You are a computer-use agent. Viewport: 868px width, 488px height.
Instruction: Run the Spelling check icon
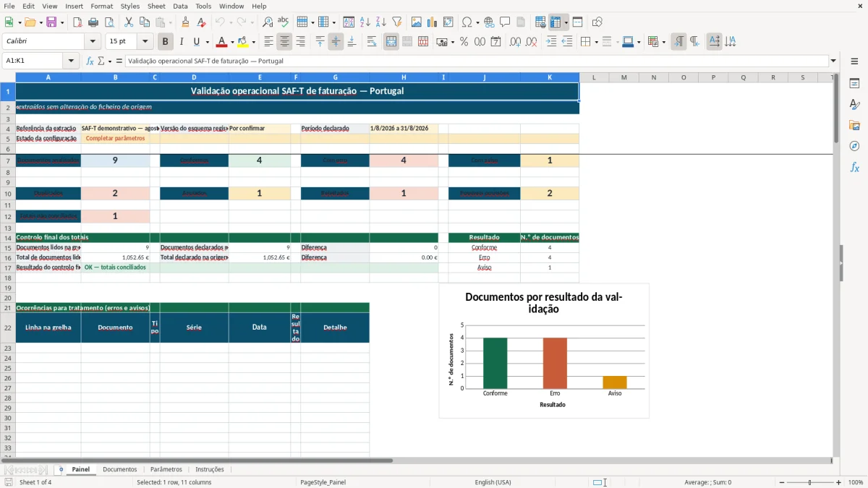click(284, 22)
